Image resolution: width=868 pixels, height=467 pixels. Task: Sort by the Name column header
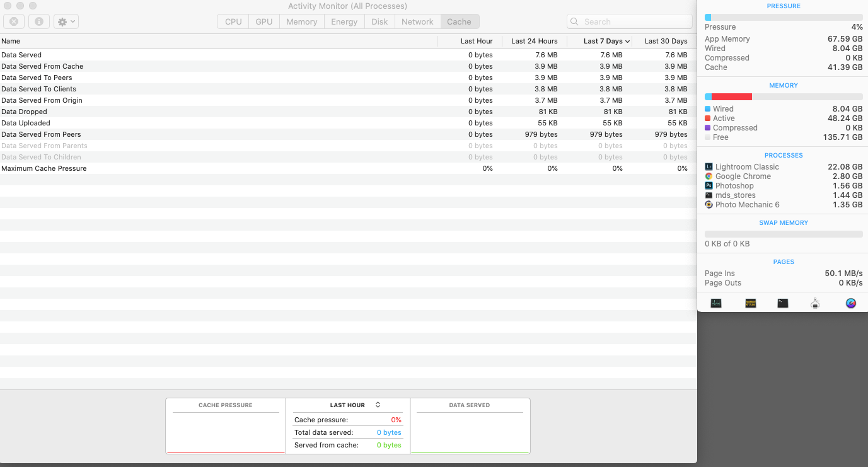pyautogui.click(x=218, y=41)
